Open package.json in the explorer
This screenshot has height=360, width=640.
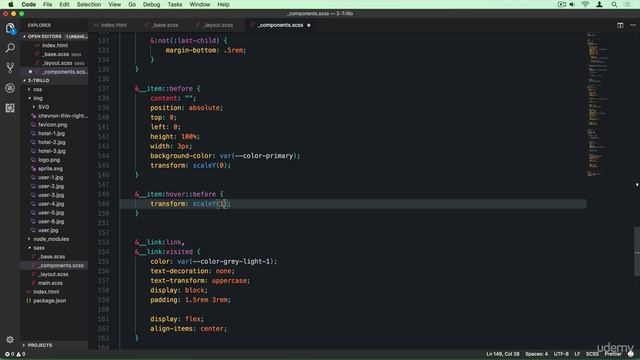click(49, 300)
